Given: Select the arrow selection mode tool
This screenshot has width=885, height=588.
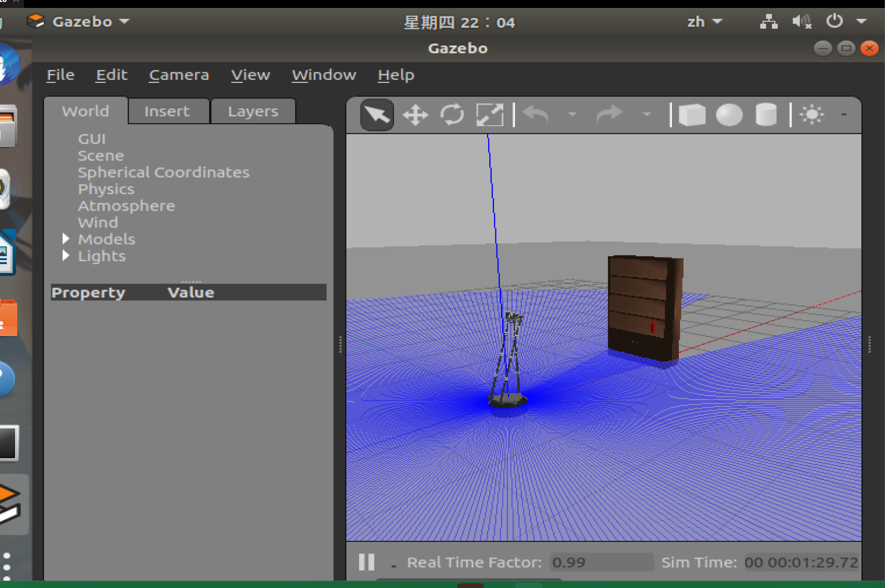Looking at the screenshot, I should pyautogui.click(x=377, y=114).
